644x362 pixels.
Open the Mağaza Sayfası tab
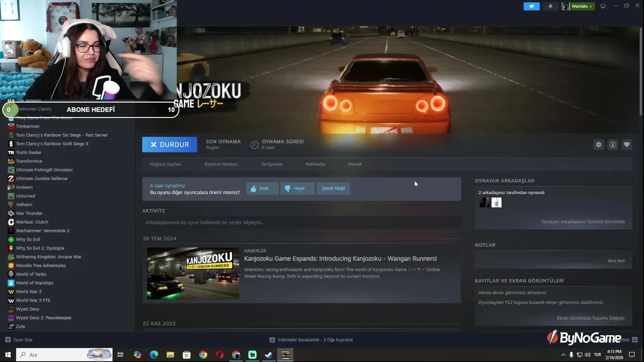coord(165,164)
